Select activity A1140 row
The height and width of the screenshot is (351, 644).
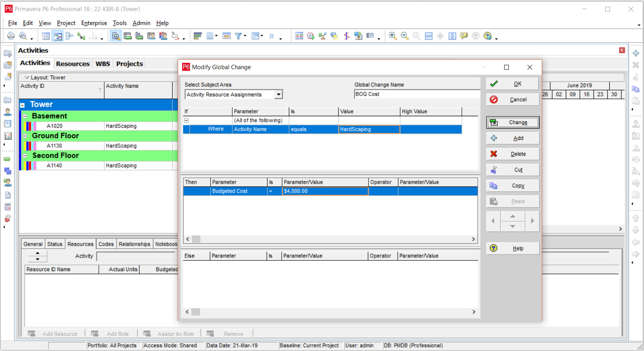(96, 166)
